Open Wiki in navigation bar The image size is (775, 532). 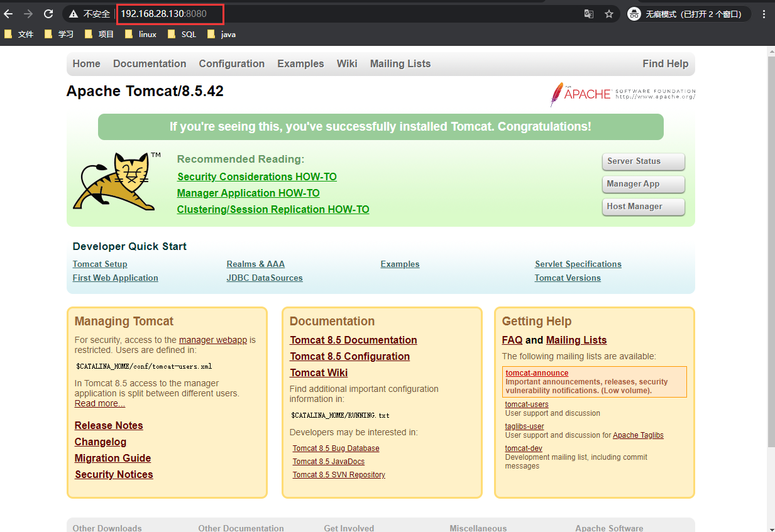[x=347, y=64]
